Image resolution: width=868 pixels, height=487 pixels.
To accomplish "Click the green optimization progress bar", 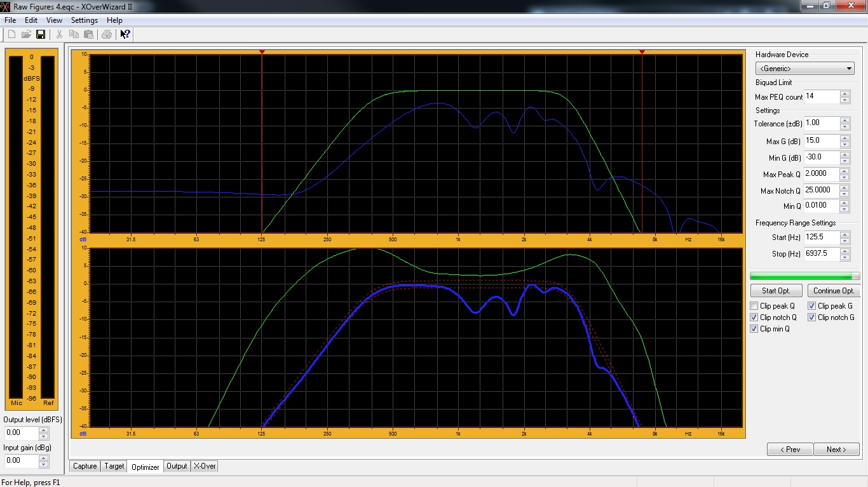I will [x=804, y=276].
